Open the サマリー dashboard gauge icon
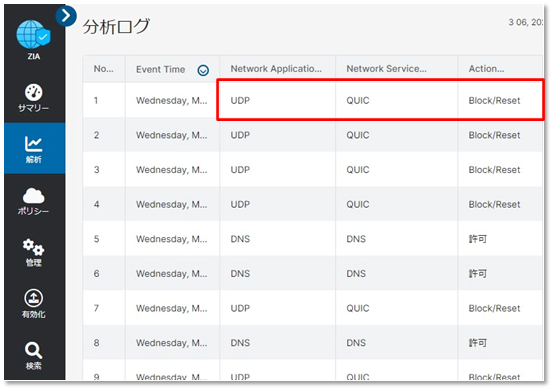Image resolution: width=553 pixels, height=390 pixels. coord(34,92)
